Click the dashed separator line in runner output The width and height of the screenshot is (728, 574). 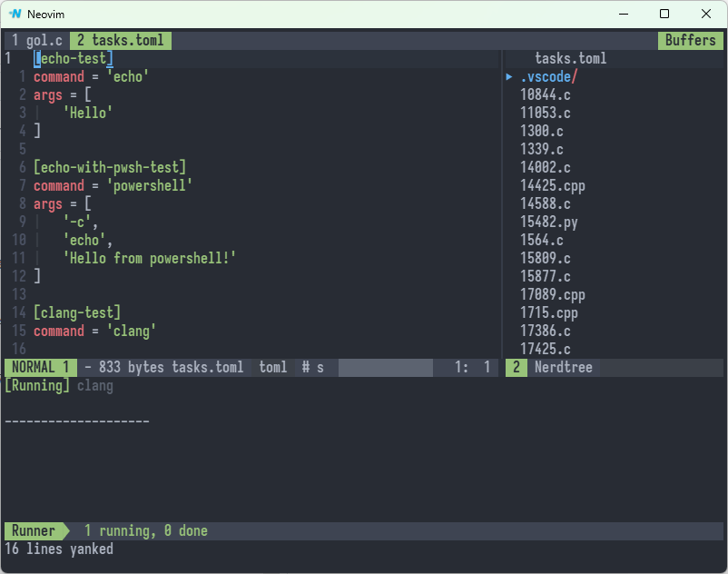(x=77, y=421)
